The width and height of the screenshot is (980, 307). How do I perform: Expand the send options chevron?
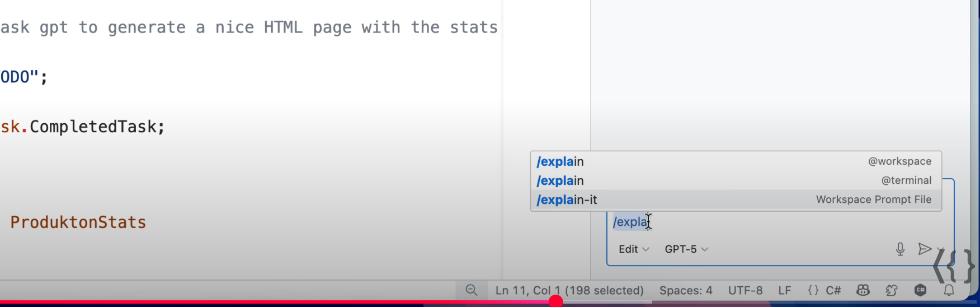click(x=940, y=249)
